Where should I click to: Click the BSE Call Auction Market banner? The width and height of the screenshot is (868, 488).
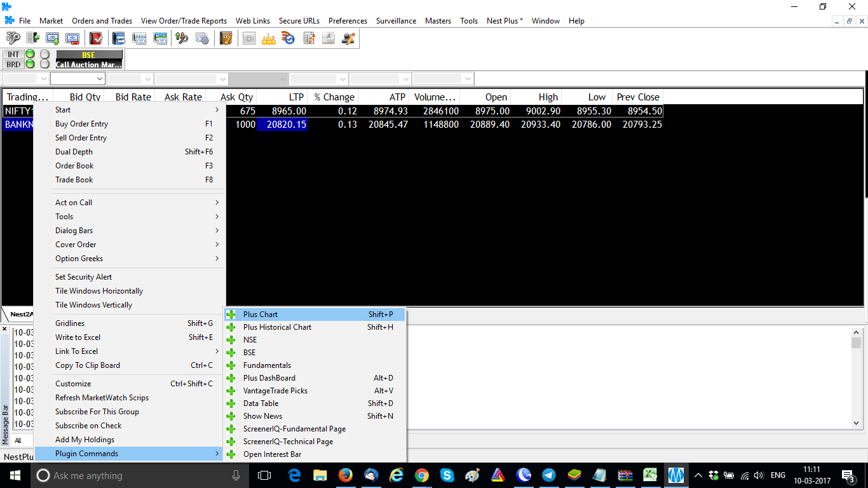(89, 60)
